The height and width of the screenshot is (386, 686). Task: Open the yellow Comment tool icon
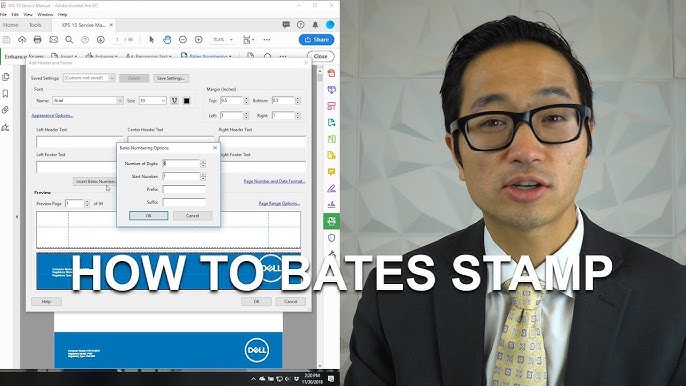click(331, 172)
